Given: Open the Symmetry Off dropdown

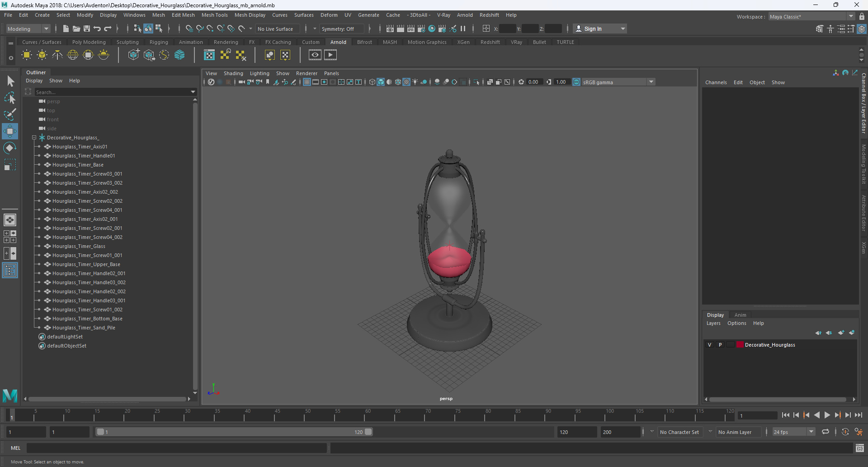Looking at the screenshot, I should pyautogui.click(x=341, y=29).
